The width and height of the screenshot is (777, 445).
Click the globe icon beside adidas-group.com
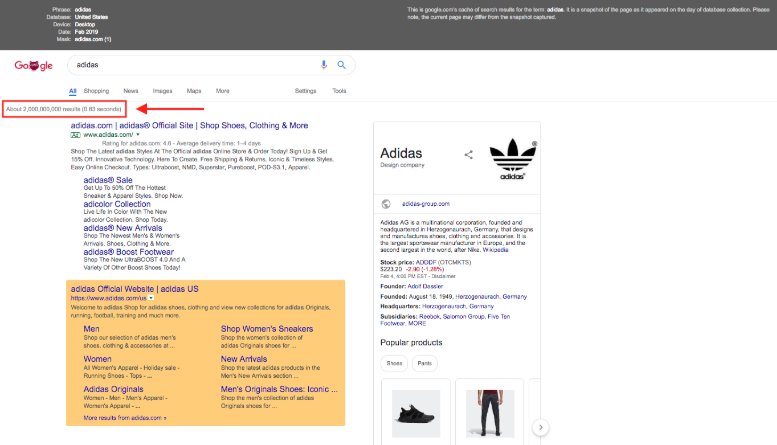[386, 204]
